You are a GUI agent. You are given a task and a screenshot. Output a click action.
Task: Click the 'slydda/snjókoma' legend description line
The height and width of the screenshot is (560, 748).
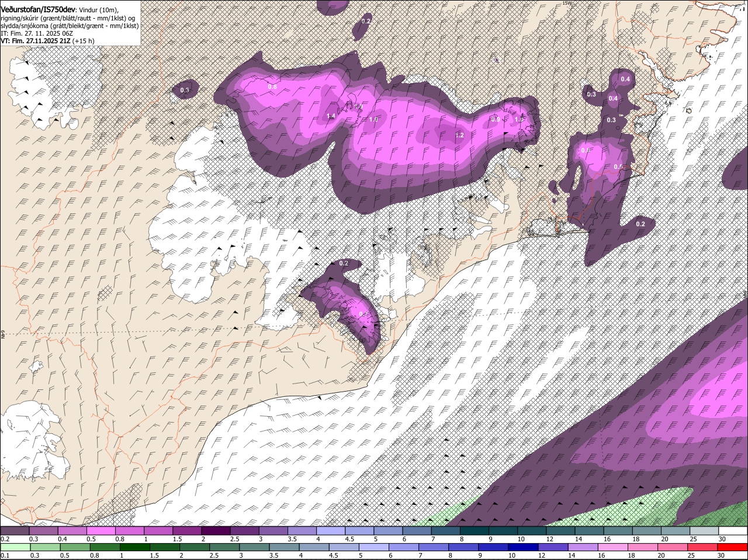click(69, 26)
